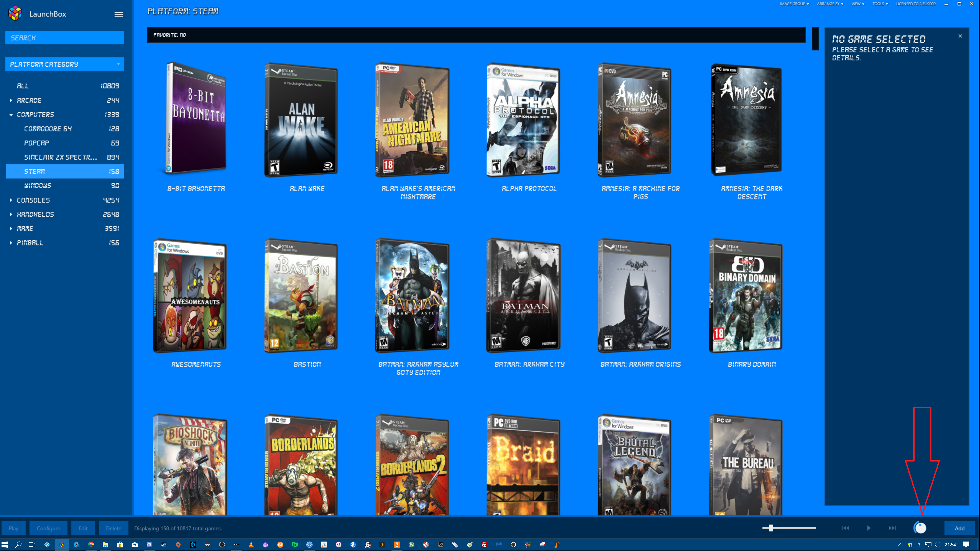Select the Sinclair ZX Spectrum platform
The image size is (980, 551).
(65, 157)
